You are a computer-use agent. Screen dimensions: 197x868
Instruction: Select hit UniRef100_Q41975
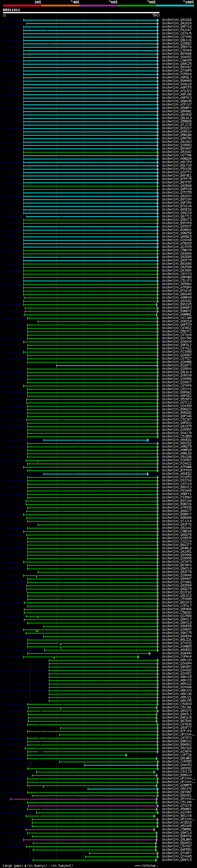176,426
